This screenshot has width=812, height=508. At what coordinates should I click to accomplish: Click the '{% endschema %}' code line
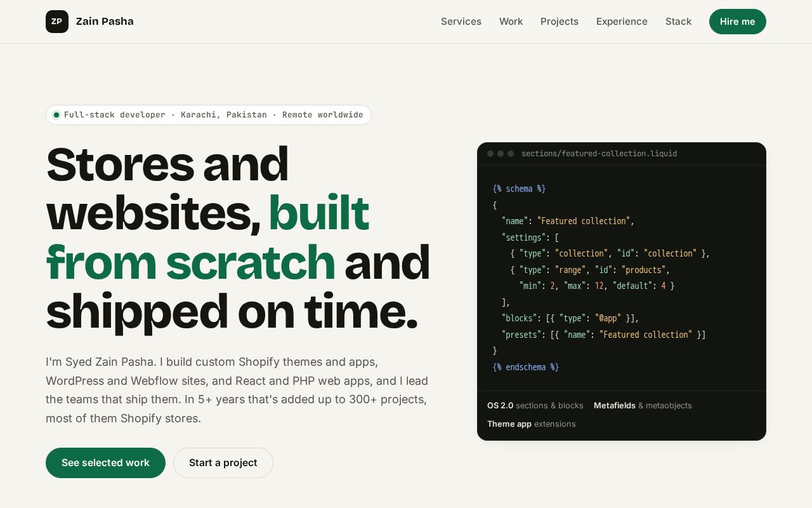tap(526, 367)
